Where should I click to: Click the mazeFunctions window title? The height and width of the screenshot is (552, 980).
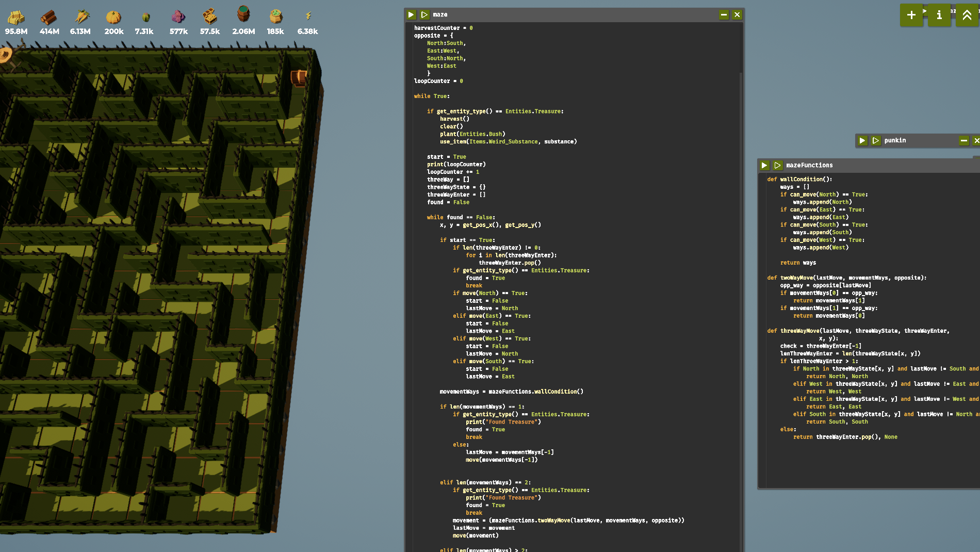(x=809, y=165)
